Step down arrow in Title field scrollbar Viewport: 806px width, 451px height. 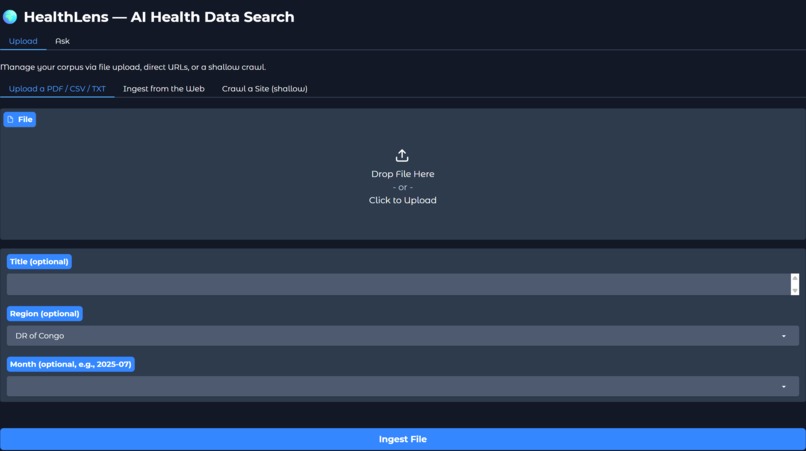point(795,291)
